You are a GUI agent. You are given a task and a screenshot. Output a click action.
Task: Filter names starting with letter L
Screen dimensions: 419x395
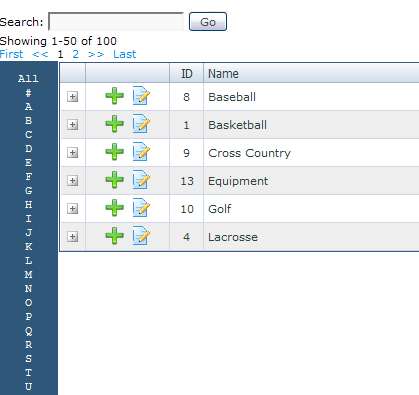point(28,260)
